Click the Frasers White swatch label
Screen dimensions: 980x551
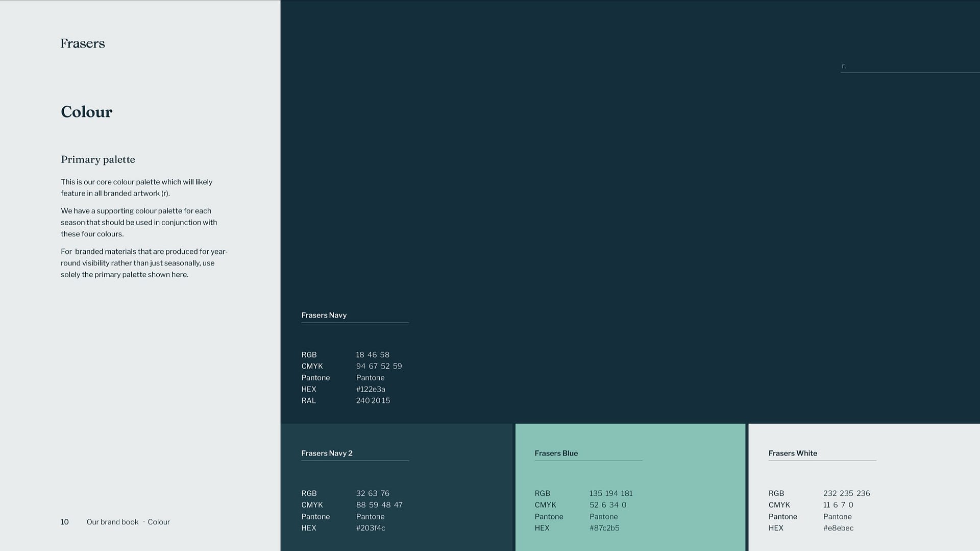pos(793,453)
